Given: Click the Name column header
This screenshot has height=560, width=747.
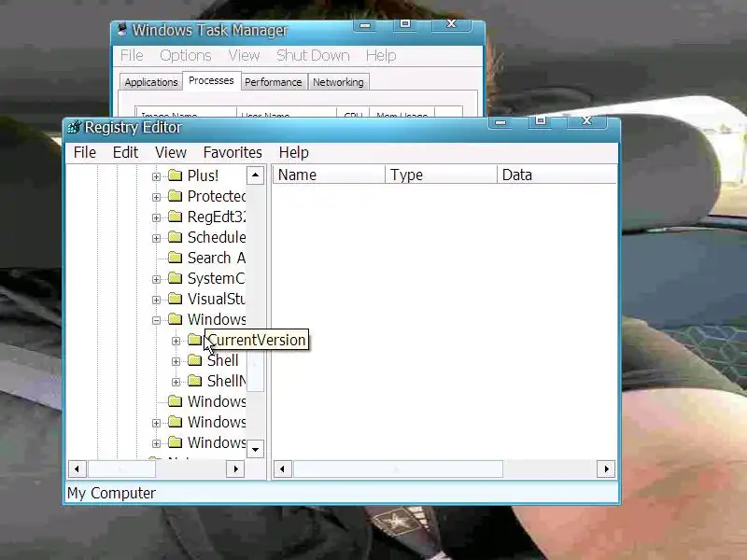Looking at the screenshot, I should point(329,175).
